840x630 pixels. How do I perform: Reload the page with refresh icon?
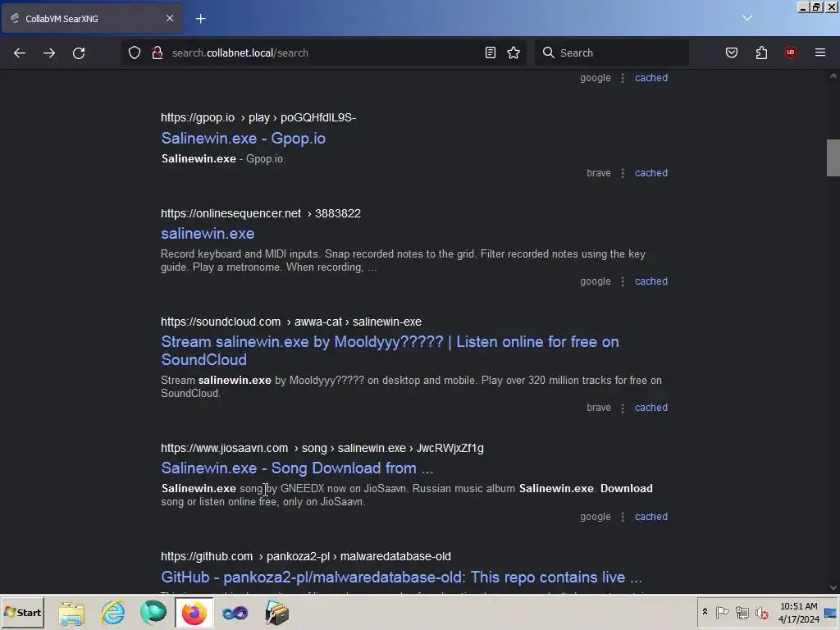coord(79,53)
